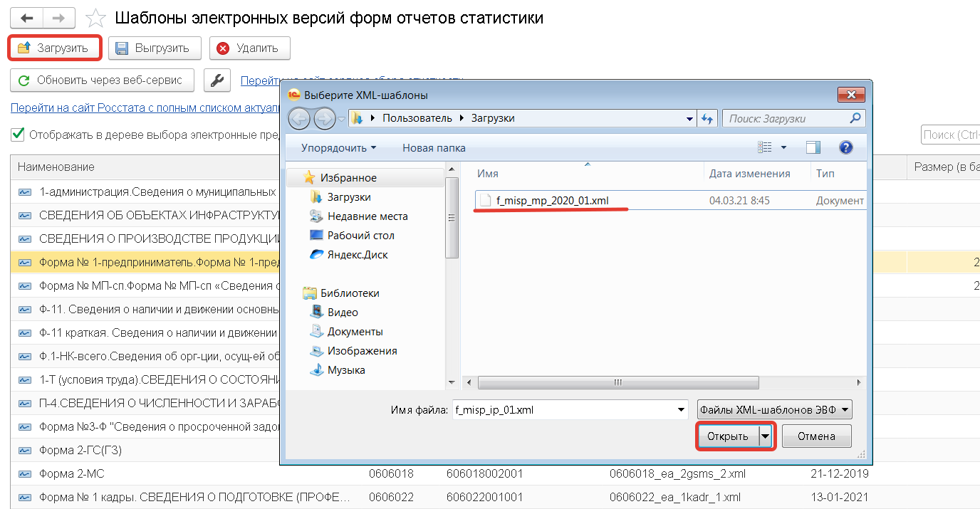Open Яндекс.Диск in the sidebar
The image size is (980, 509).
point(358,255)
